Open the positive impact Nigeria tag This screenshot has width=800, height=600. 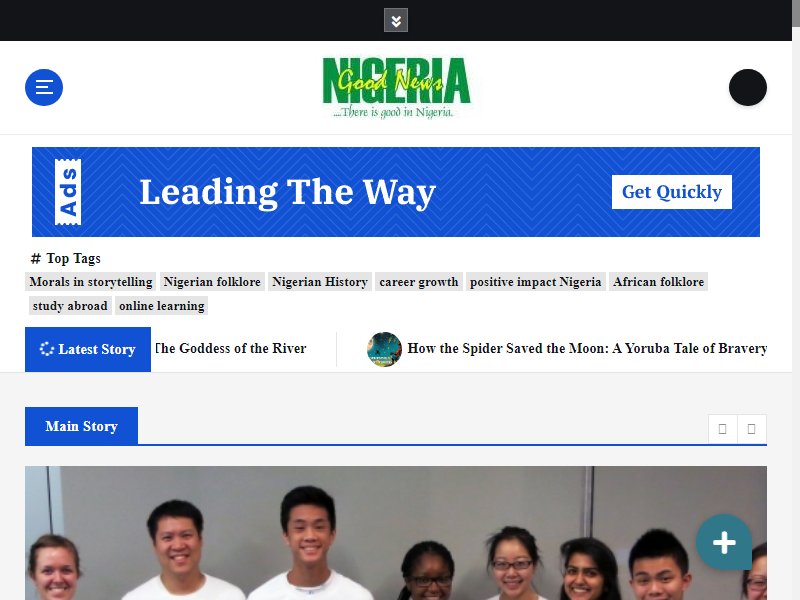(536, 282)
